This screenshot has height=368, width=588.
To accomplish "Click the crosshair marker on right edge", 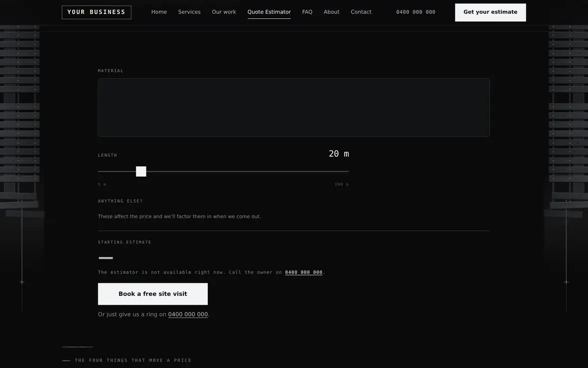I will click(x=566, y=282).
